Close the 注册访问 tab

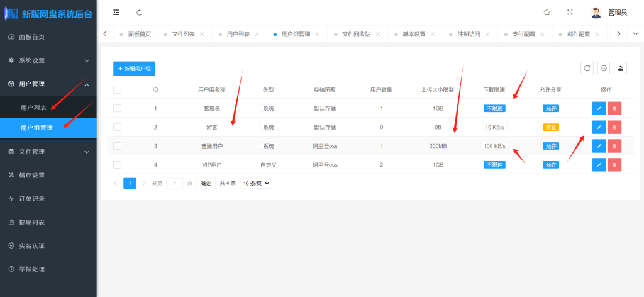pyautogui.click(x=487, y=34)
